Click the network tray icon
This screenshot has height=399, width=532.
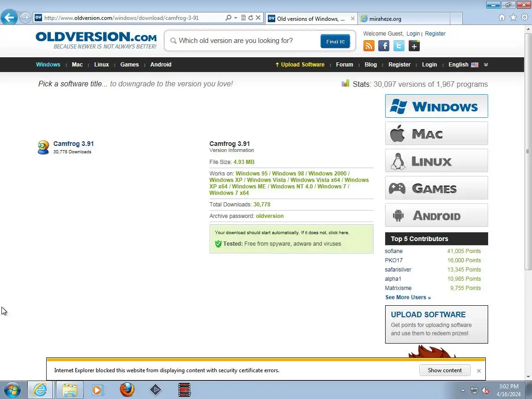[x=474, y=391]
